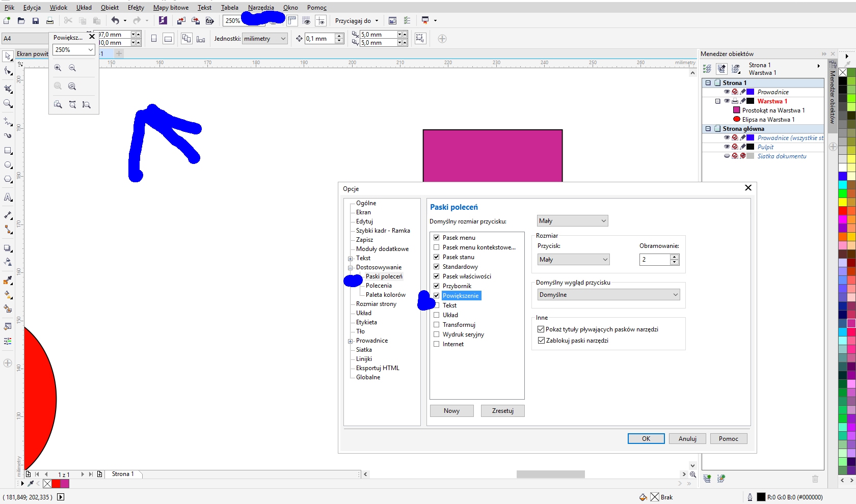Open the Mapy bitowe menu
The image size is (856, 504).
click(x=171, y=8)
